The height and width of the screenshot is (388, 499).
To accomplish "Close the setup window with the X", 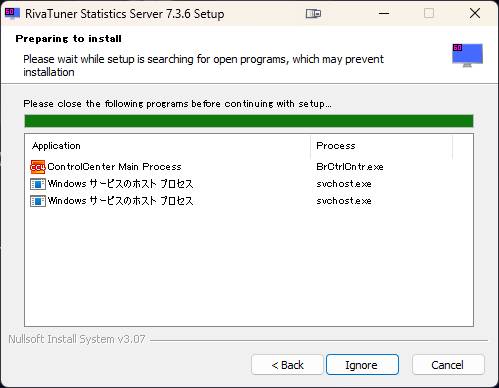I will [x=475, y=14].
